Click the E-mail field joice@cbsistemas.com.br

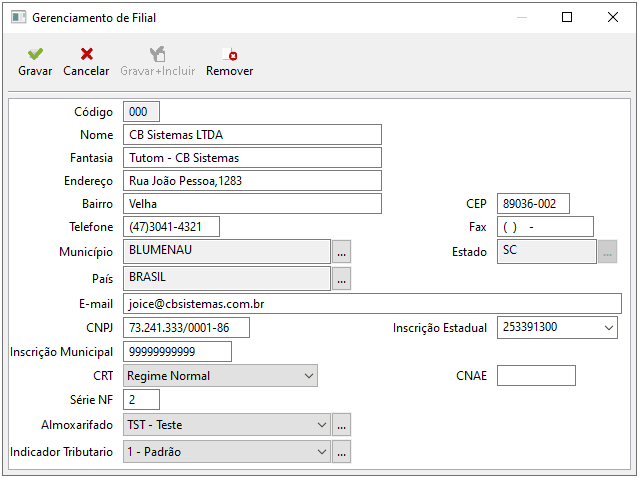click(372, 304)
